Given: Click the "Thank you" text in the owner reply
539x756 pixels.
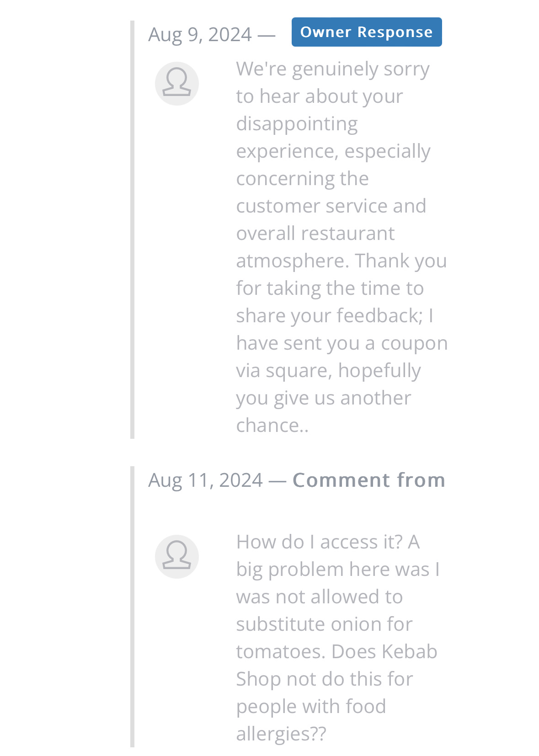Looking at the screenshot, I should click(401, 261).
